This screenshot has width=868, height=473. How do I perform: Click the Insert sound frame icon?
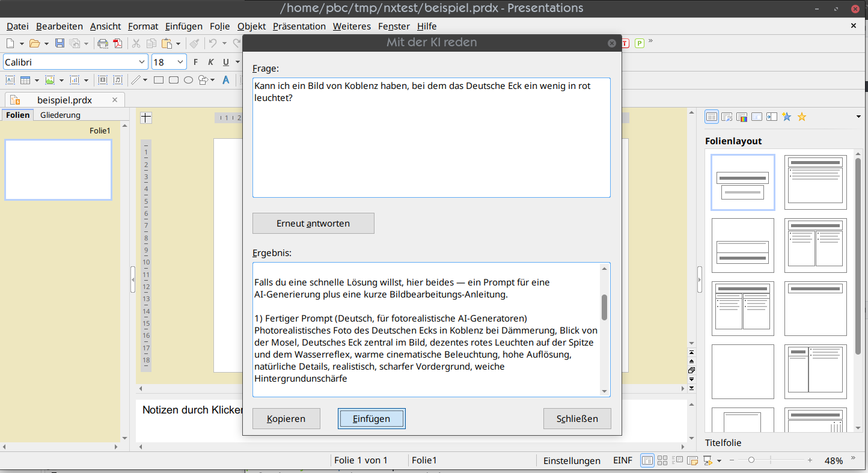118,80
